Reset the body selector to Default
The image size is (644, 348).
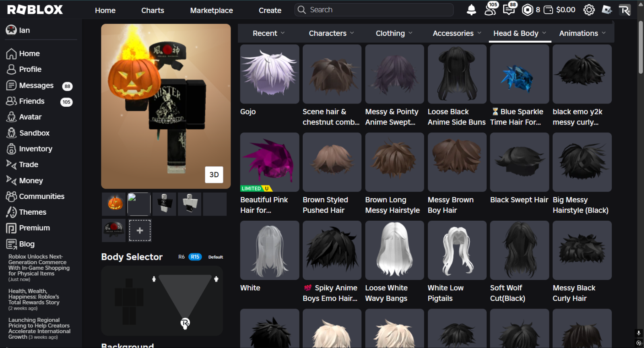pos(216,257)
